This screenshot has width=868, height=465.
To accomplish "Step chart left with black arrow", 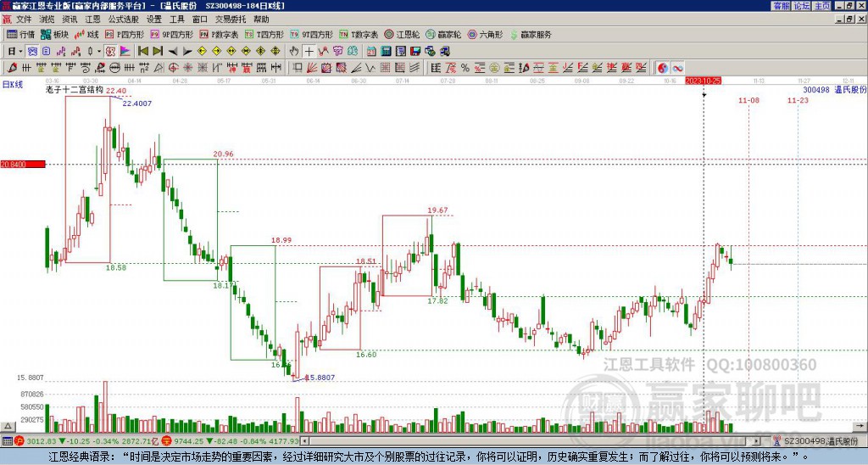I will (173, 52).
